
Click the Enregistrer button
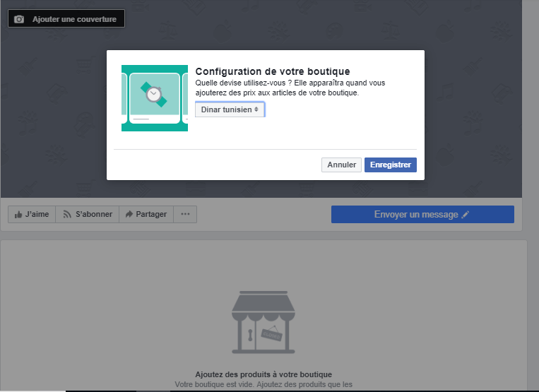tap(391, 165)
